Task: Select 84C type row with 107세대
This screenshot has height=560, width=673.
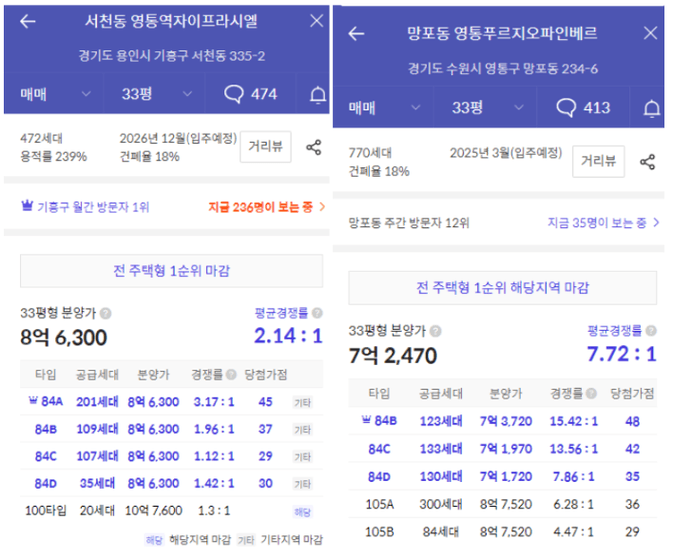Action: (x=171, y=456)
